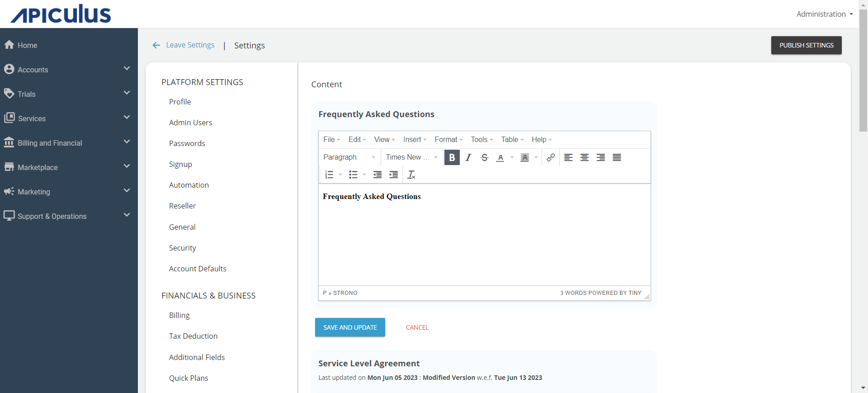The height and width of the screenshot is (393, 868).
Task: Click inside the FAQ editor text area
Action: pos(484,240)
